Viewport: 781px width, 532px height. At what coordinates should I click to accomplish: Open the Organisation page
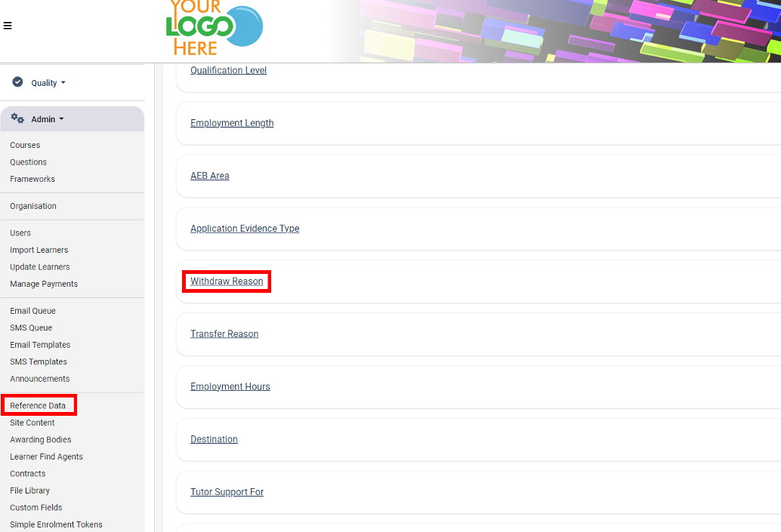(33, 206)
